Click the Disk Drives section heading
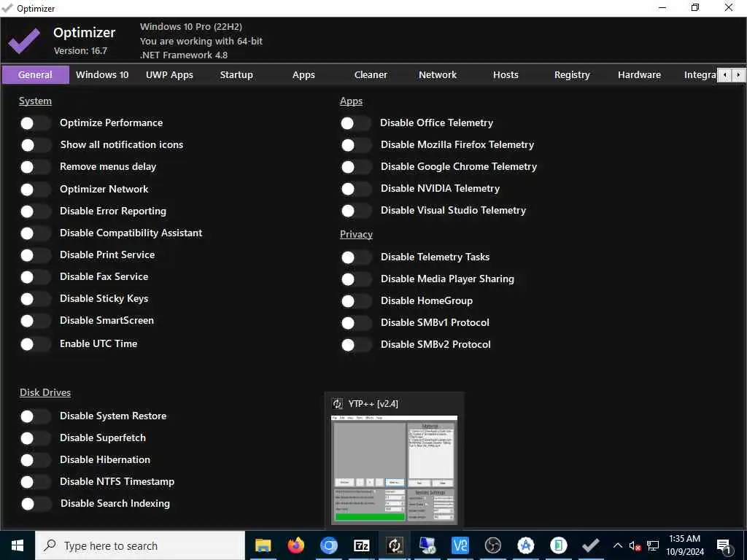Image resolution: width=747 pixels, height=560 pixels. [x=45, y=392]
